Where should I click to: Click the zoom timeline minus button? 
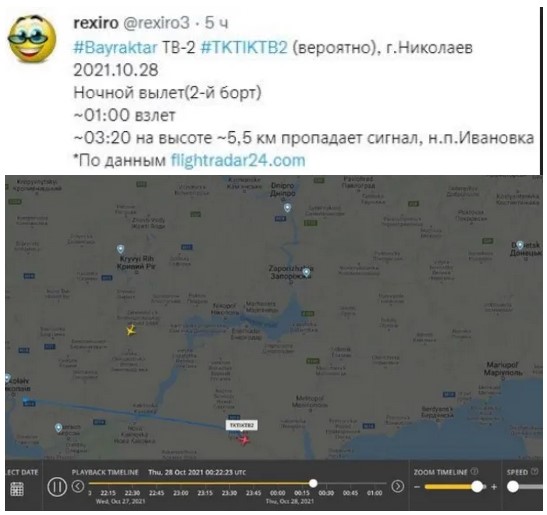(x=417, y=487)
